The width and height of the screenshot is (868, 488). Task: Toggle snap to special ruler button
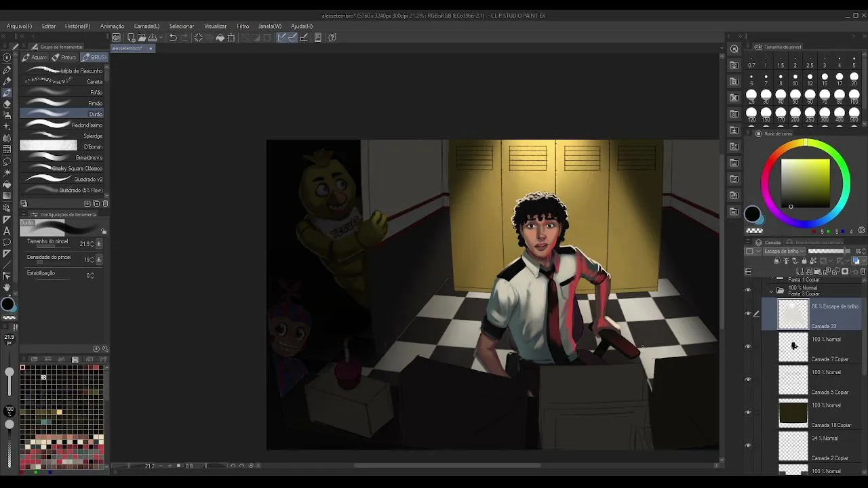292,37
